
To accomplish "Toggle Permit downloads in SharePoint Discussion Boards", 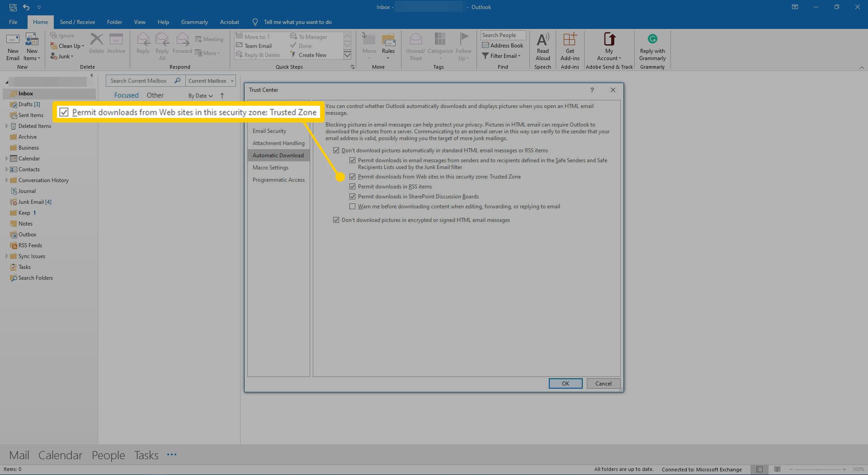I will pyautogui.click(x=352, y=196).
